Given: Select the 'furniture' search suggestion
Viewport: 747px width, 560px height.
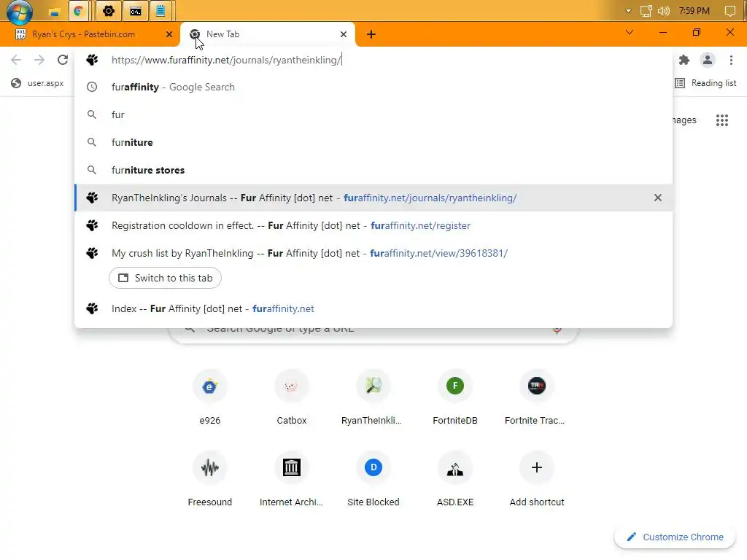Looking at the screenshot, I should pos(373,142).
